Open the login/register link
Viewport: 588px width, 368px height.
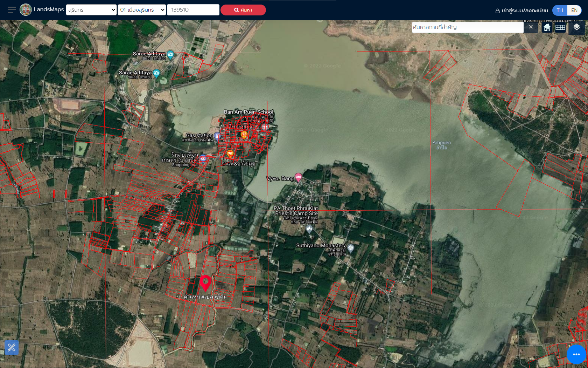tap(521, 11)
